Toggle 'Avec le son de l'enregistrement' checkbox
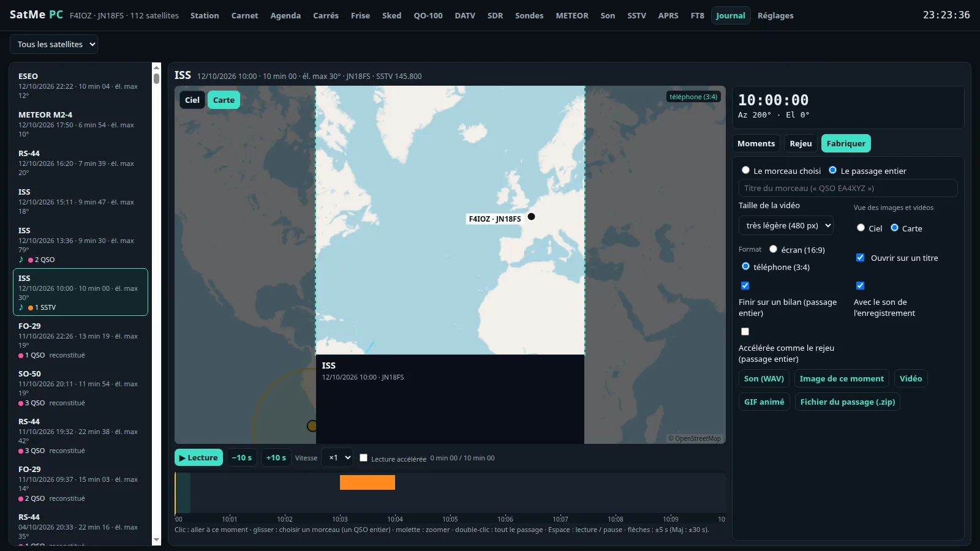 860,286
